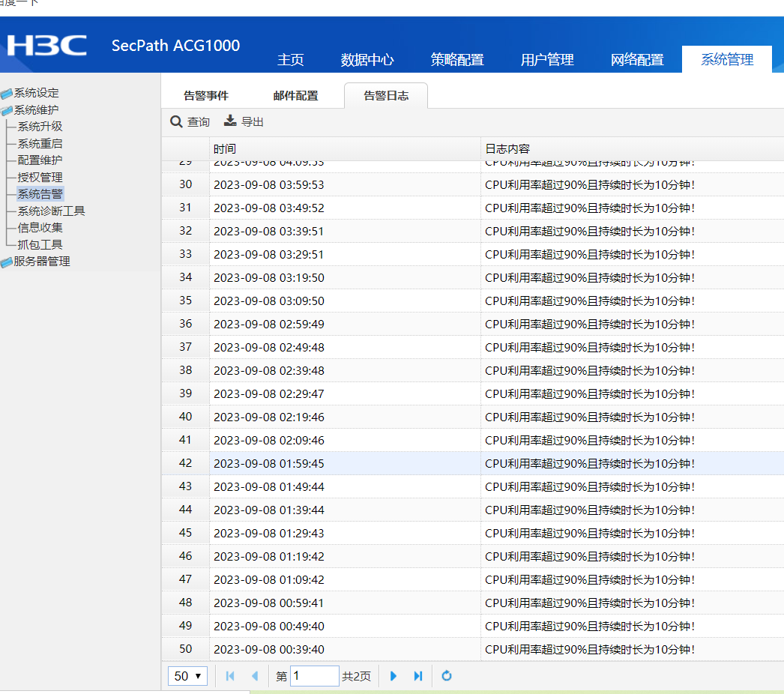
Task: Expand the 系统设定 tree node
Action: tap(36, 93)
